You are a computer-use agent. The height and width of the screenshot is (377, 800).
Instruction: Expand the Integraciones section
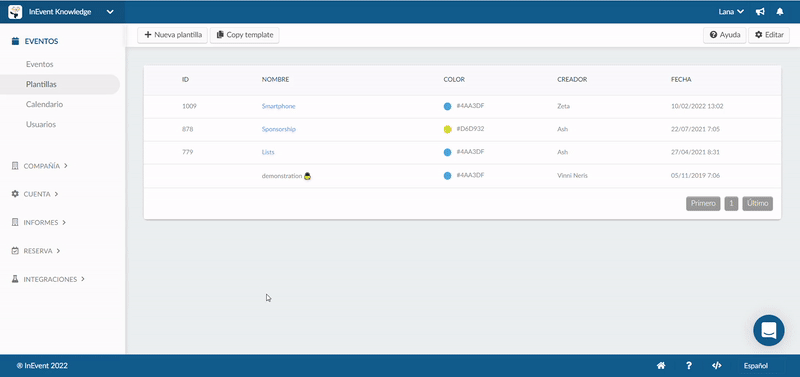pyautogui.click(x=48, y=280)
